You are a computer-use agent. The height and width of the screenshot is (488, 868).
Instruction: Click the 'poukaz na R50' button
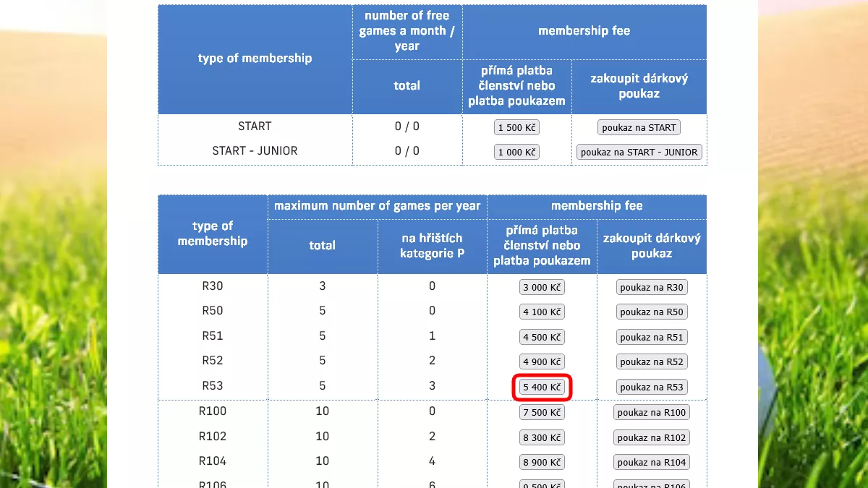(651, 312)
